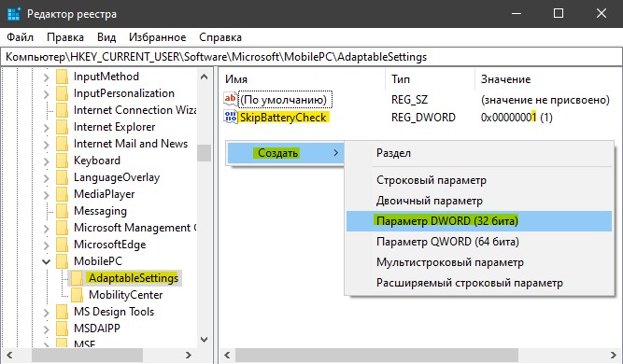Click 0x00000001 (1) value cell
The width and height of the screenshot is (623, 364).
517,117
